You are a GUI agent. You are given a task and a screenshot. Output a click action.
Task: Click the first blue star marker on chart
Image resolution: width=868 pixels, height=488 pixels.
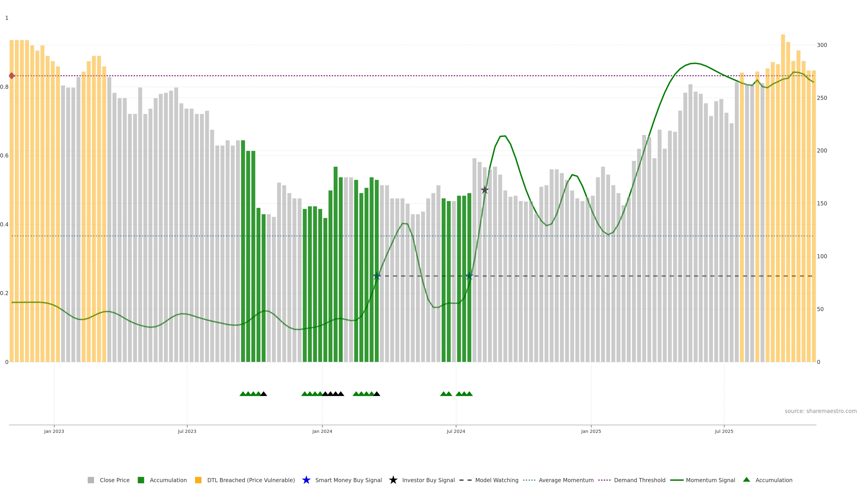[x=377, y=276]
